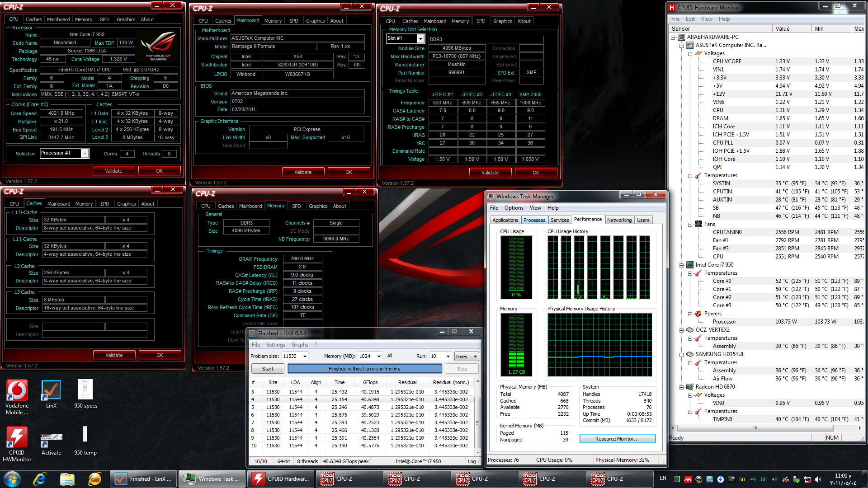Open the Vodafone Mobile desktop shortcut
This screenshot has width=868, height=488.
click(17, 397)
